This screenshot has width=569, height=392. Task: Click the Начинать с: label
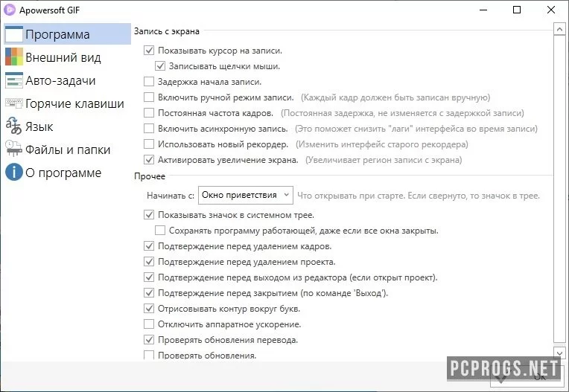171,196
